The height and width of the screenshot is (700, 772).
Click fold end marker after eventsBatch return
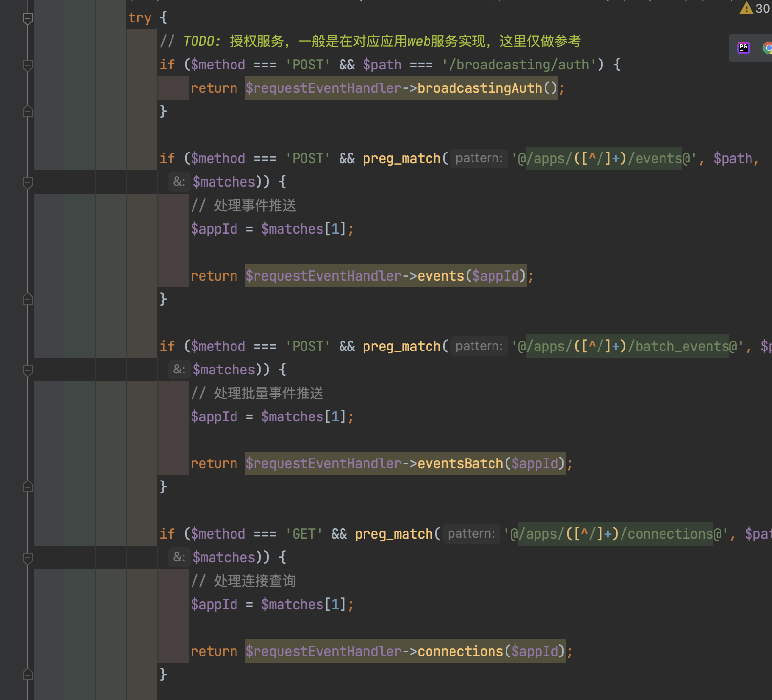coord(28,487)
